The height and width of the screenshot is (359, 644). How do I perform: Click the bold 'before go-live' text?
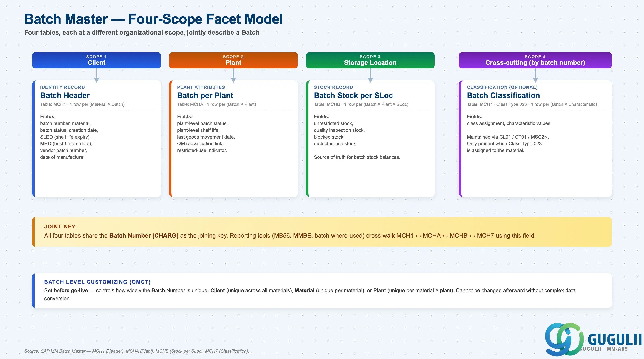71,291
